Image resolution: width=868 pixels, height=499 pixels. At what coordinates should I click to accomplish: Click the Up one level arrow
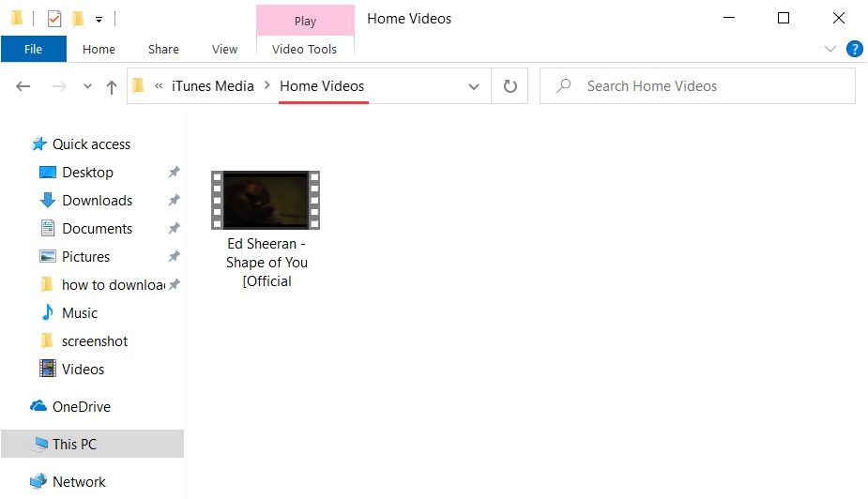tap(112, 87)
